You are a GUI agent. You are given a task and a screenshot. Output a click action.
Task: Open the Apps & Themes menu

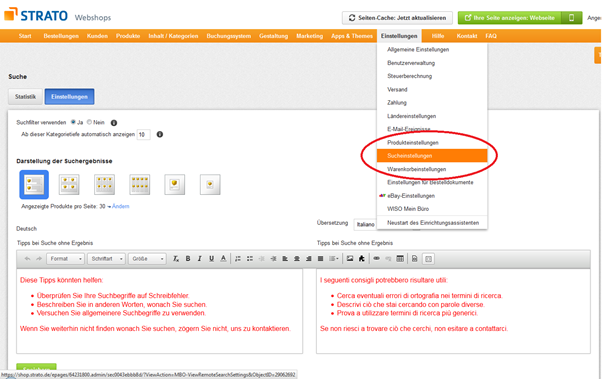pyautogui.click(x=352, y=36)
